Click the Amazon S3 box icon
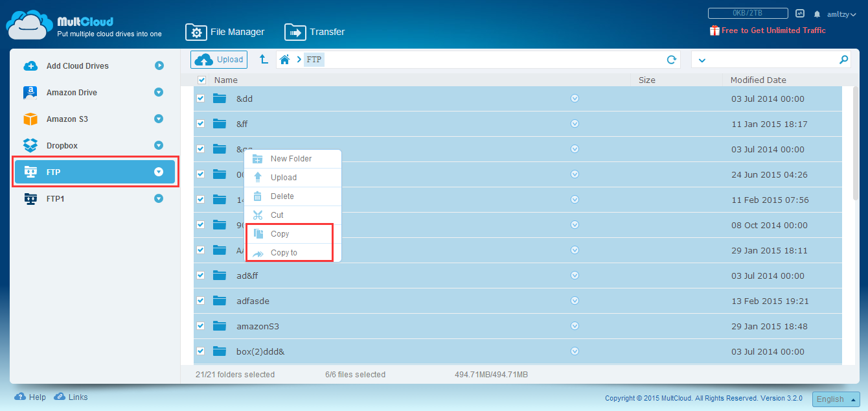This screenshot has height=411, width=868. [x=30, y=119]
